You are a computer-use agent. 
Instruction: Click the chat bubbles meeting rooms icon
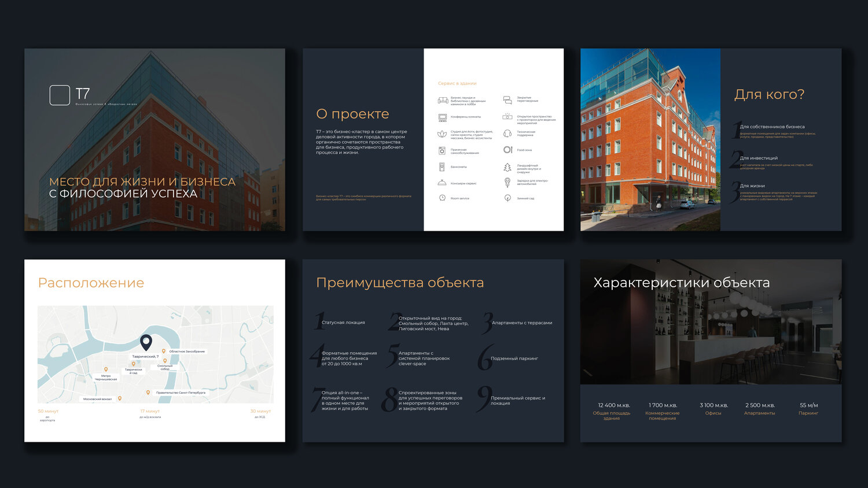tap(507, 99)
